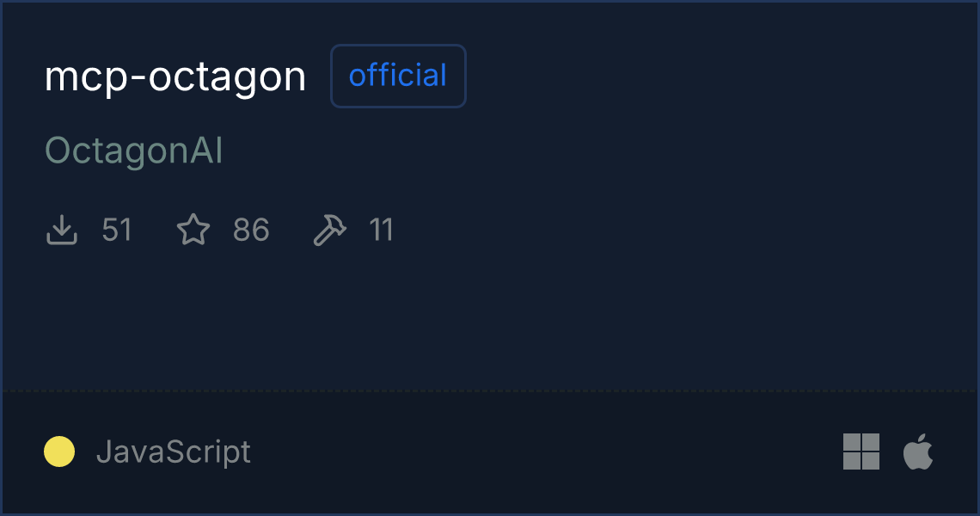Click the mcp-octagon title
980x516 pixels.
point(175,75)
